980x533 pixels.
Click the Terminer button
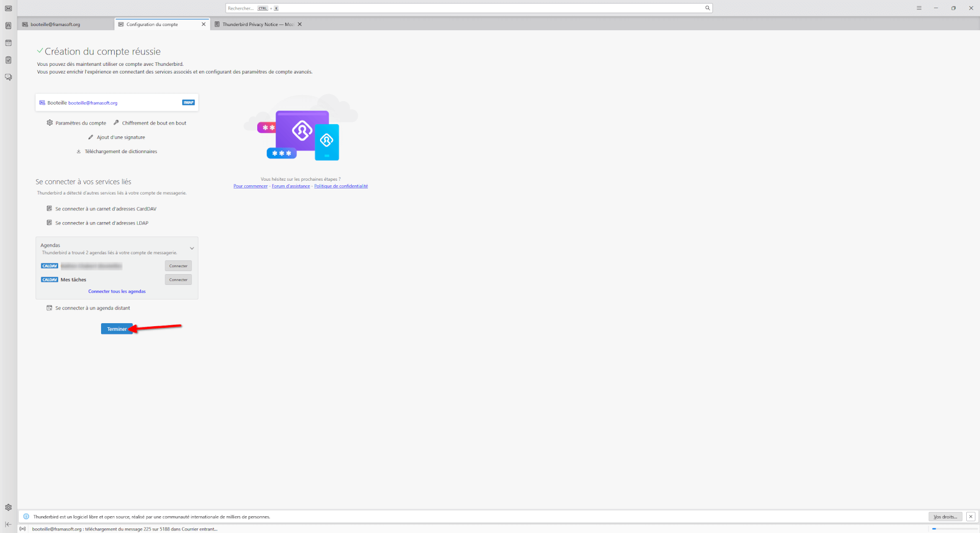(x=116, y=329)
